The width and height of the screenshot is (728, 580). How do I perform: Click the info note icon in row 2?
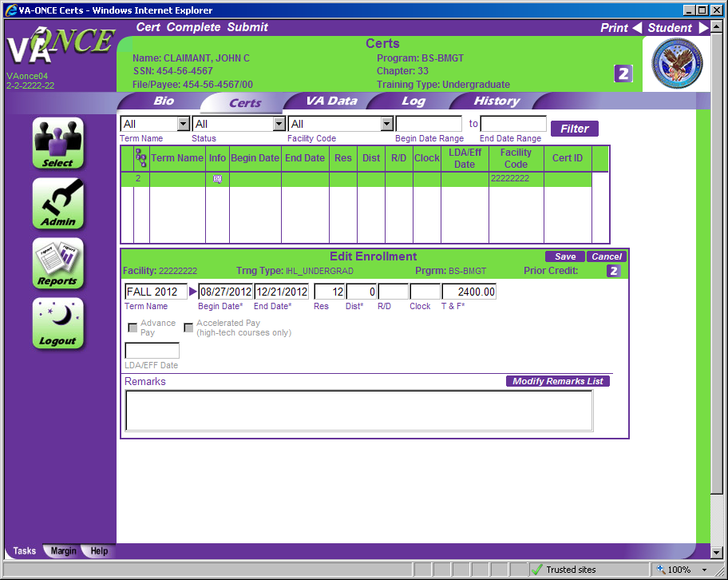[217, 180]
